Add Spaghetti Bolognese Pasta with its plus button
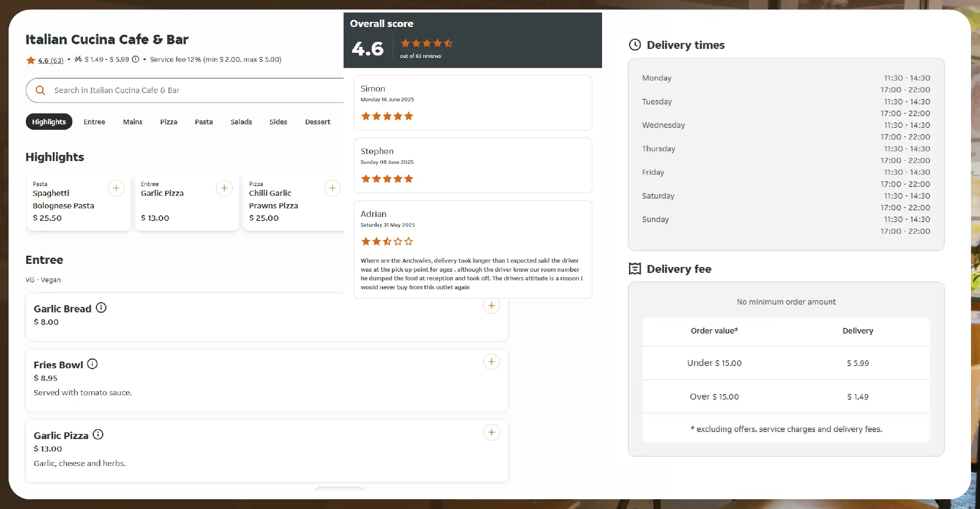 [116, 188]
